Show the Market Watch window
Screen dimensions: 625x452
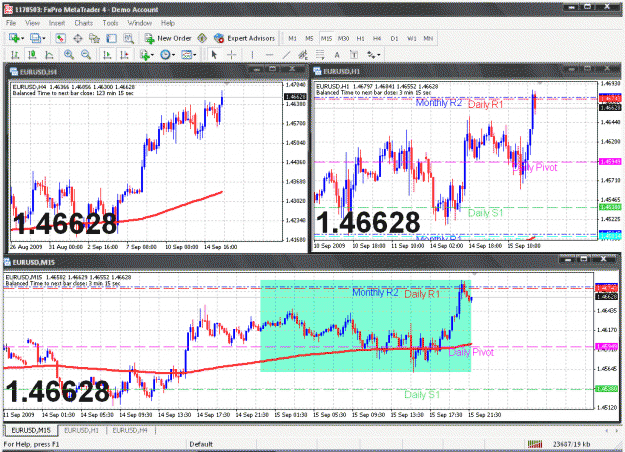(61, 38)
